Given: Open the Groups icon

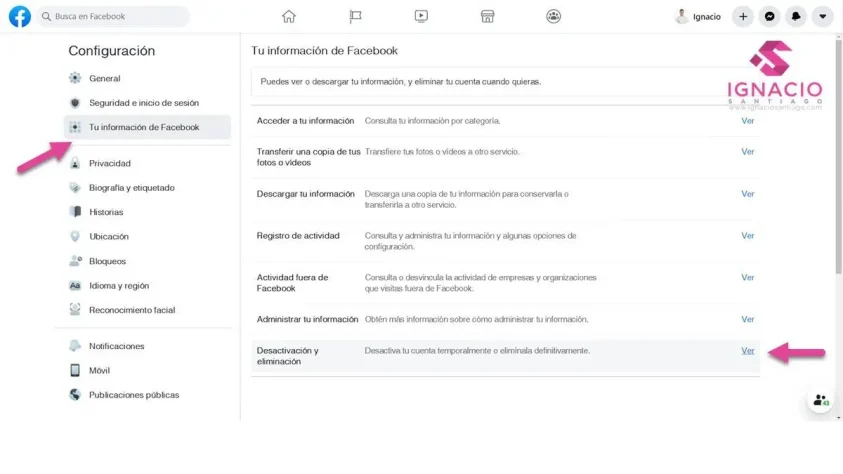Looking at the screenshot, I should tap(553, 17).
